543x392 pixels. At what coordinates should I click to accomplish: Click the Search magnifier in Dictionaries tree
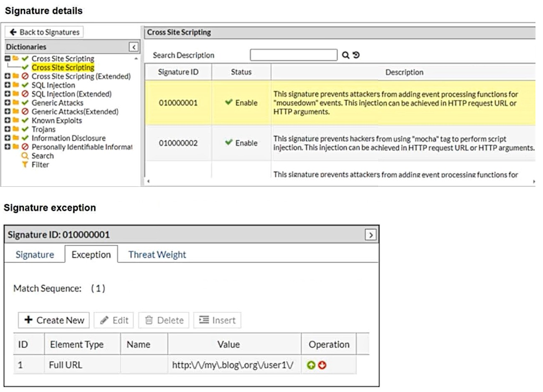(x=25, y=156)
